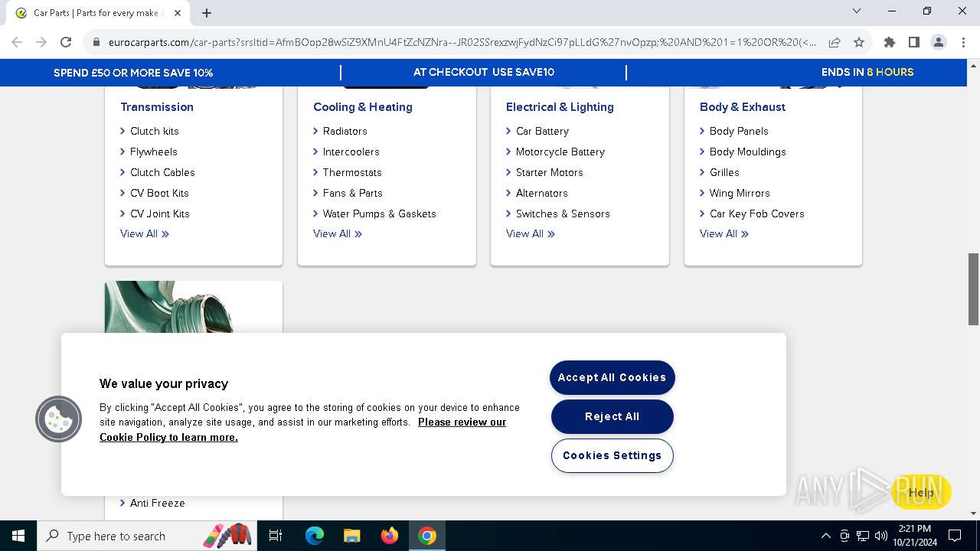Click the browser back arrow
Viewport: 980px width, 551px height.
tap(17, 42)
